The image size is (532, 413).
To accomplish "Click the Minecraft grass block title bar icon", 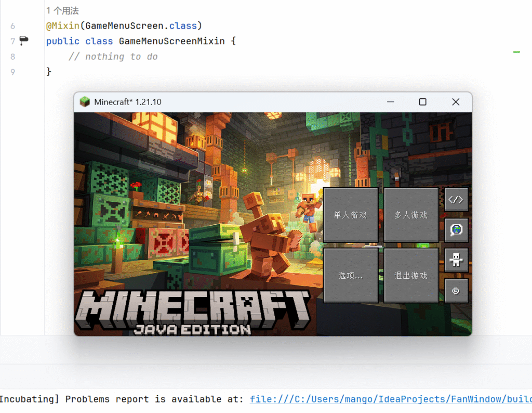I will (x=84, y=102).
